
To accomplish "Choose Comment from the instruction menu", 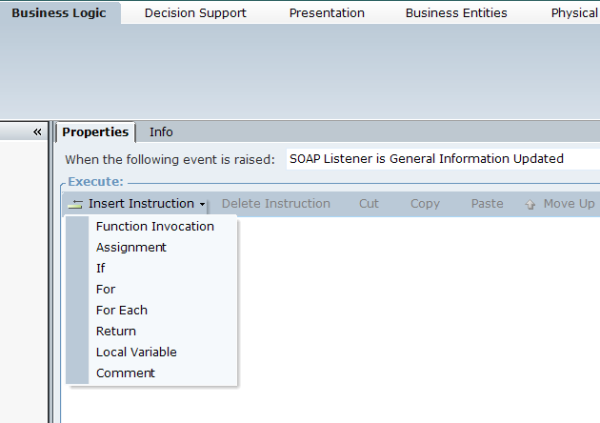I will point(126,373).
